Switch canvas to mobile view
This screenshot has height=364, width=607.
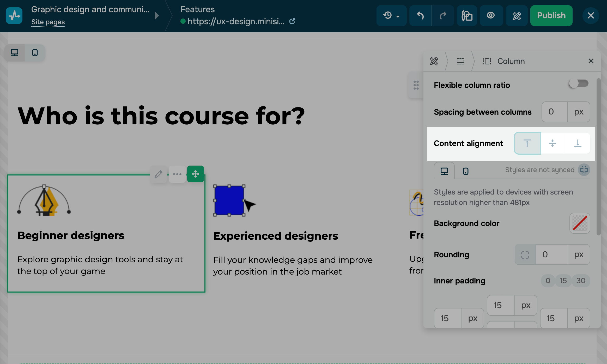(35, 53)
